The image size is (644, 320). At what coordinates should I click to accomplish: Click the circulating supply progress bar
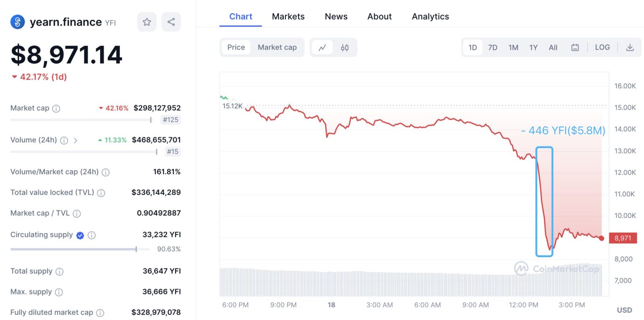pyautogui.click(x=80, y=249)
